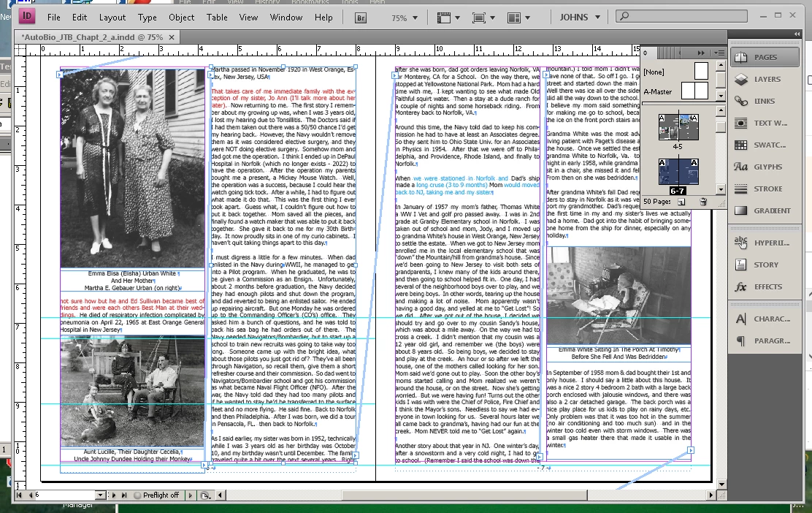This screenshot has height=513, width=812.
Task: Open Pages panel flyout menu
Action: [x=719, y=53]
